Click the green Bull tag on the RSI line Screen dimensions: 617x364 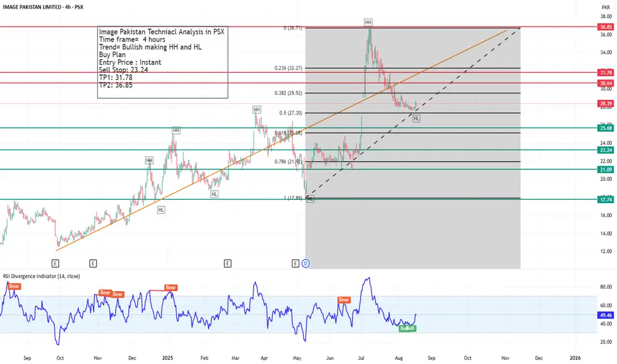(407, 328)
